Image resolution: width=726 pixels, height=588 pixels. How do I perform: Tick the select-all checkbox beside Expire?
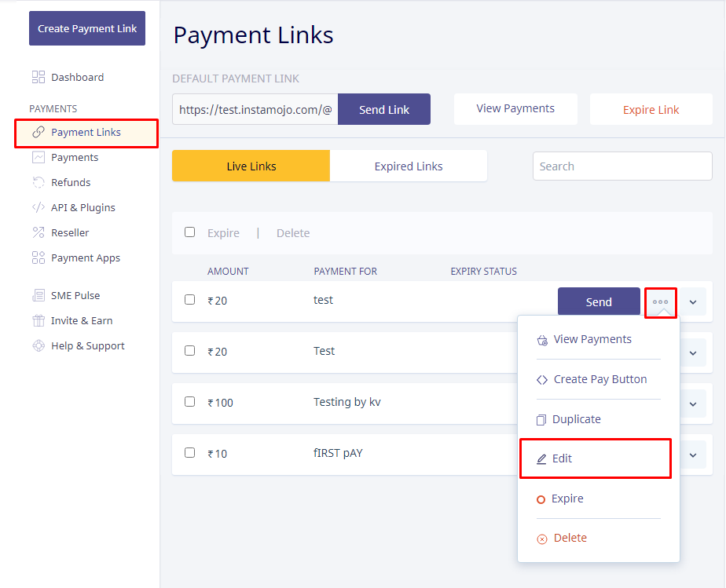coord(189,232)
